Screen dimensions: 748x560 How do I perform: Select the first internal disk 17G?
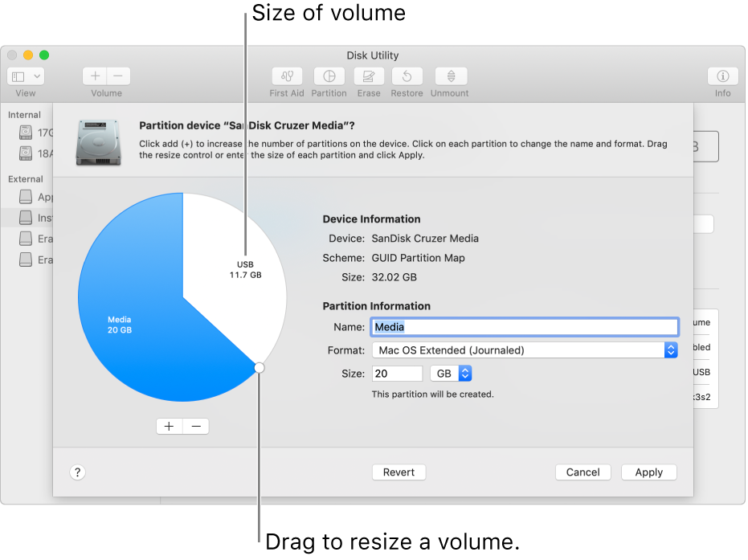coord(36,133)
